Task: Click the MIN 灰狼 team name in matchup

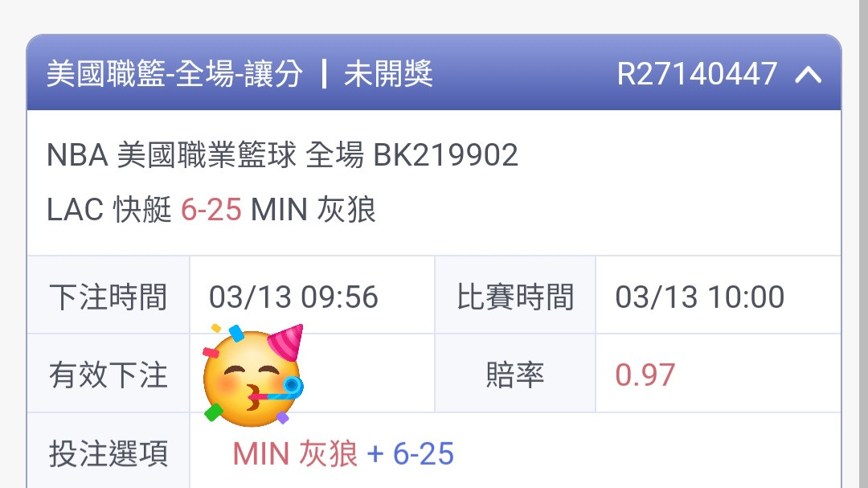Action: (313, 210)
